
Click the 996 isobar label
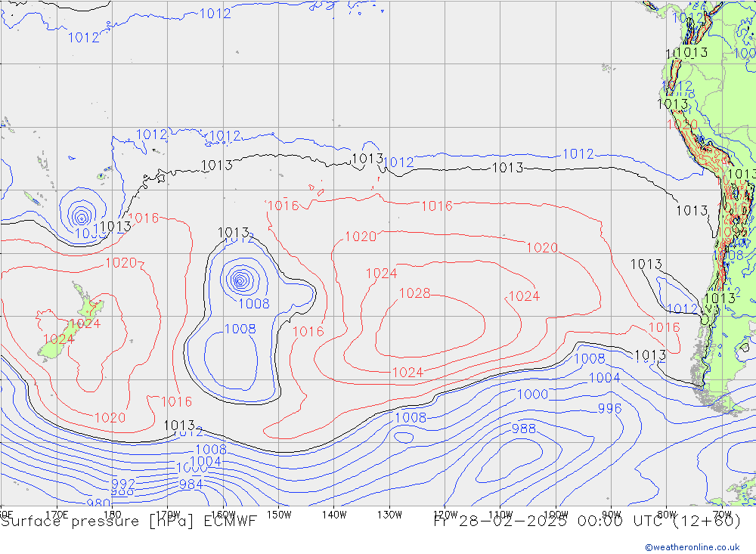(x=609, y=408)
